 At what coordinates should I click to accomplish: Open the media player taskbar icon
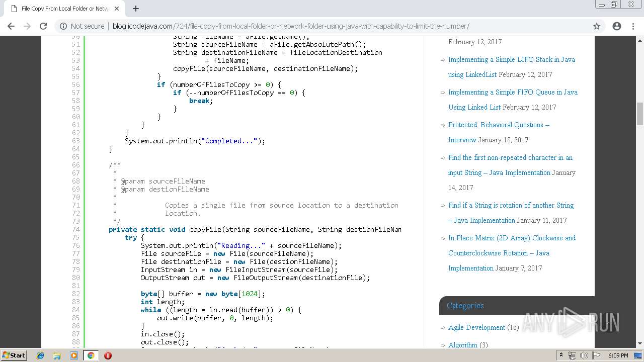point(73,355)
